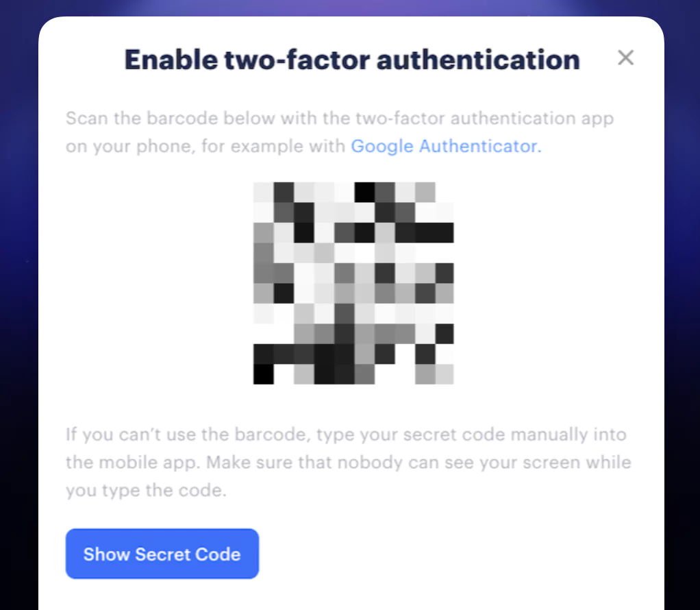Click the dark backdrop left of the dialog
The image size is (700, 610).
[x=18, y=313]
